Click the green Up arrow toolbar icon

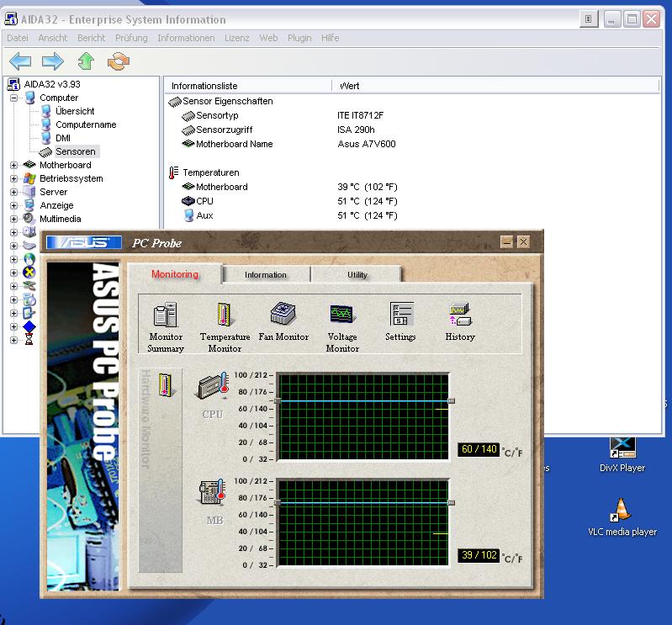tap(86, 61)
